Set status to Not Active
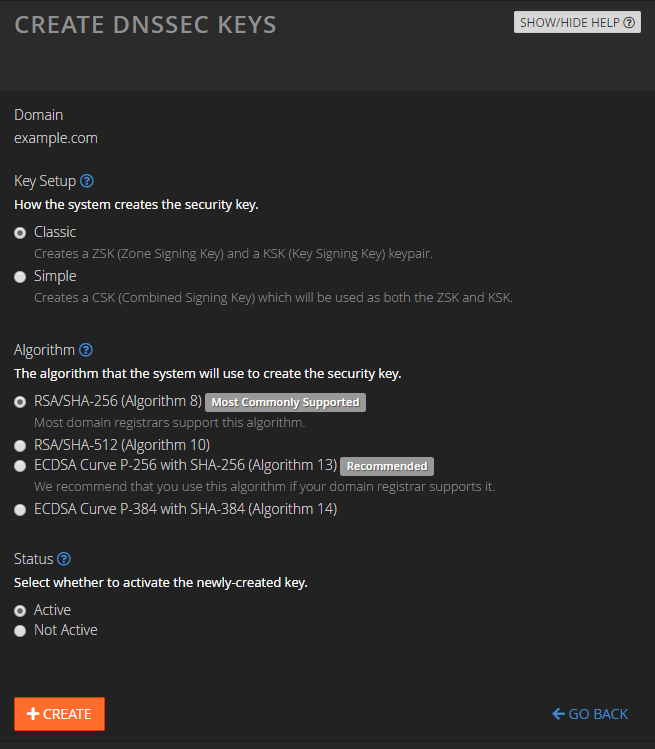This screenshot has width=655, height=749. [x=20, y=631]
